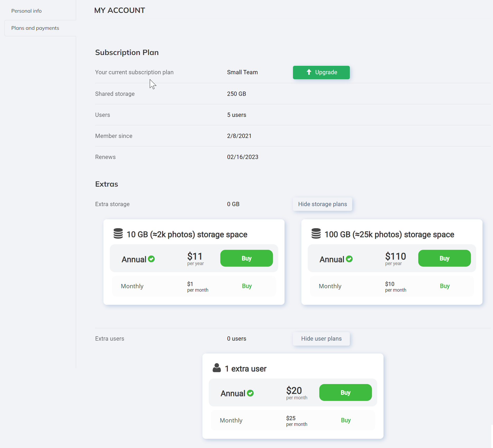Screen dimensions: 493x448
Task: Click the 10 GB storage stack icon
Action: tap(118, 233)
